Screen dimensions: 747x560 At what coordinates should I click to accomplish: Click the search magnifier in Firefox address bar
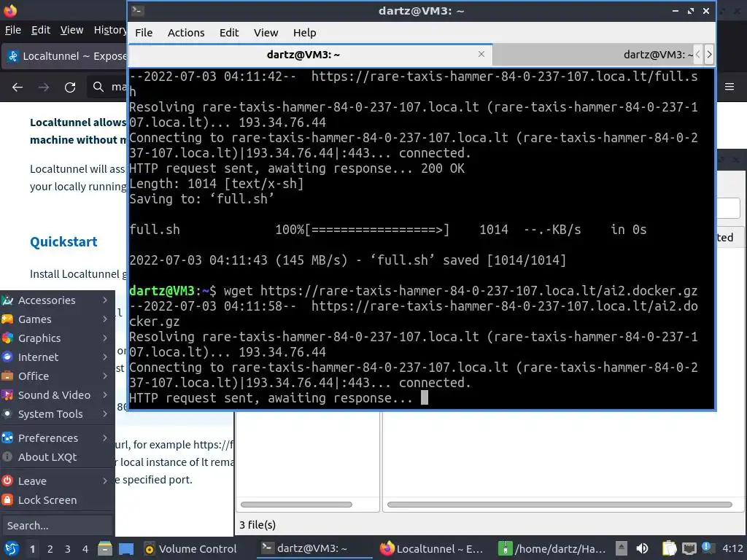click(98, 87)
